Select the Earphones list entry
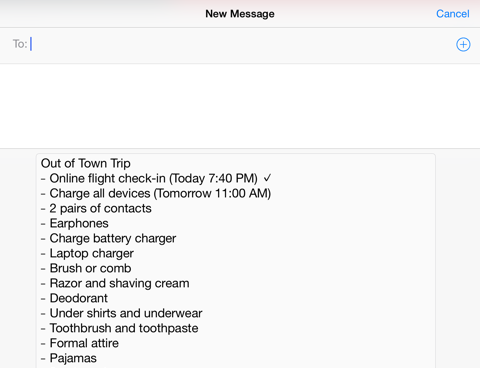Image resolution: width=480 pixels, height=368 pixels. [75, 223]
